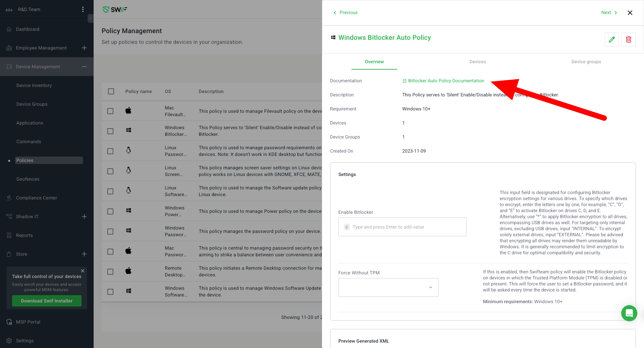Switch to the Devices tab
This screenshot has width=644, height=348.
(477, 62)
